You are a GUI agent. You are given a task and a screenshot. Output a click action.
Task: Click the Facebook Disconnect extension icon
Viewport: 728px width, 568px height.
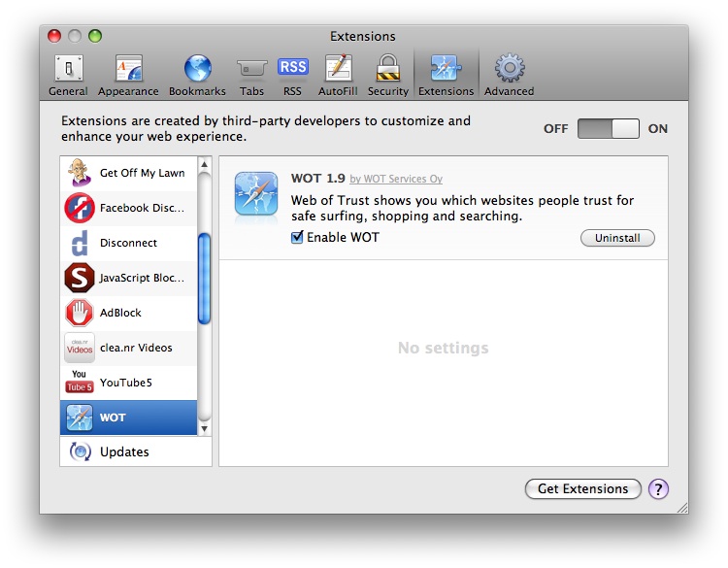[x=80, y=208]
